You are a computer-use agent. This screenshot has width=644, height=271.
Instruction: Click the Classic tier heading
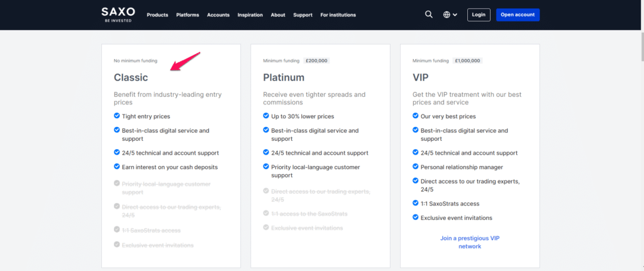(x=131, y=77)
